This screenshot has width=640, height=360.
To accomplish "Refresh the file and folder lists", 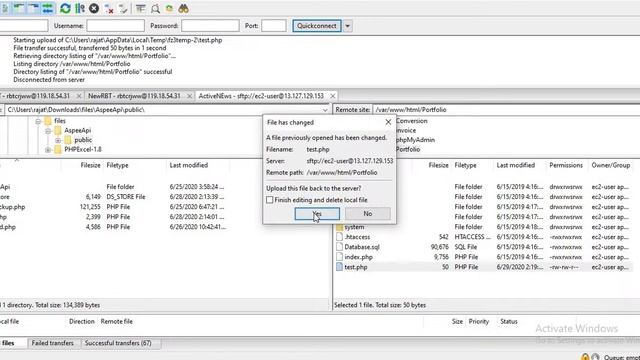I will 65,8.
